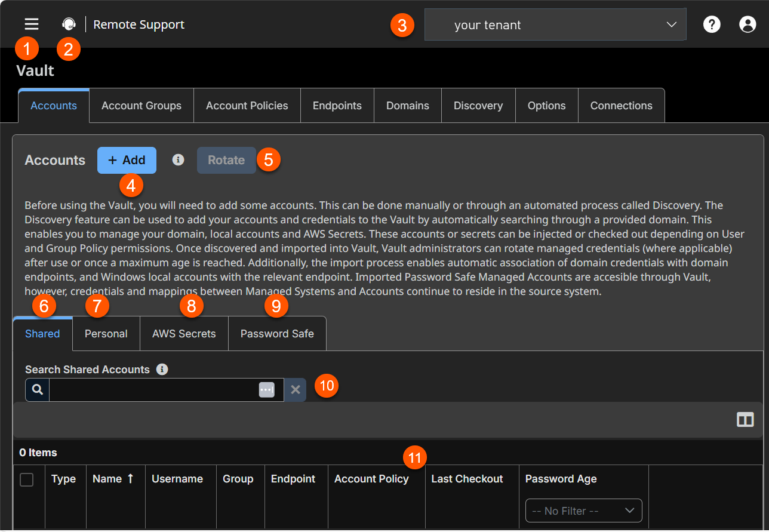This screenshot has width=769, height=532.
Task: Click the + Add account button
Action: 127,160
